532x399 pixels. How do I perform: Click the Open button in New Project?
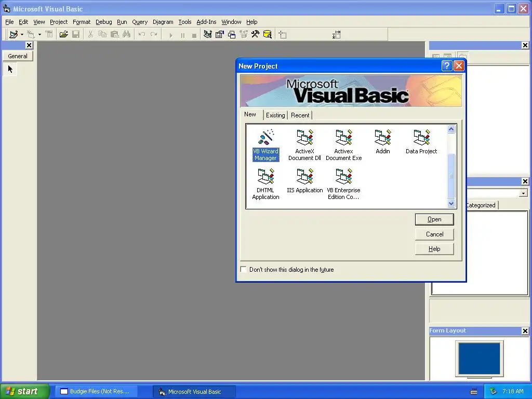[x=434, y=220]
